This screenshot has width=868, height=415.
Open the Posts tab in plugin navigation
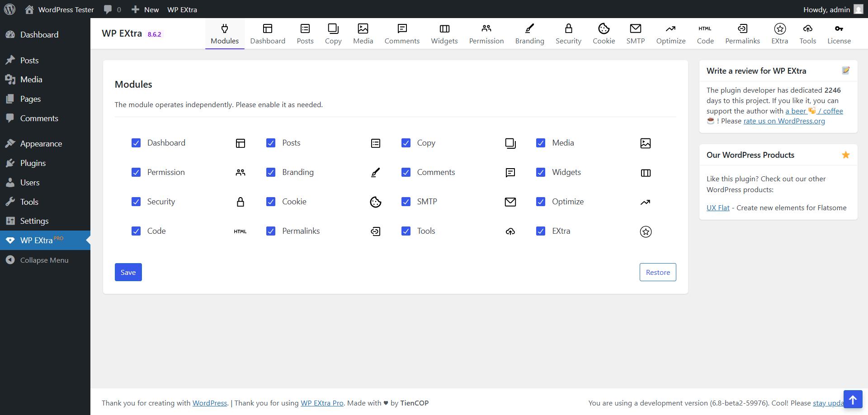click(x=305, y=34)
